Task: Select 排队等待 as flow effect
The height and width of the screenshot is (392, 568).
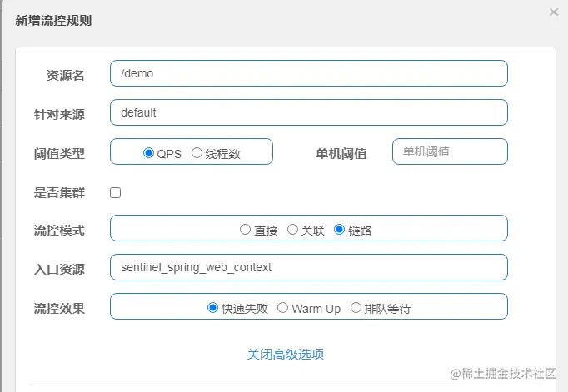Action: [x=356, y=308]
